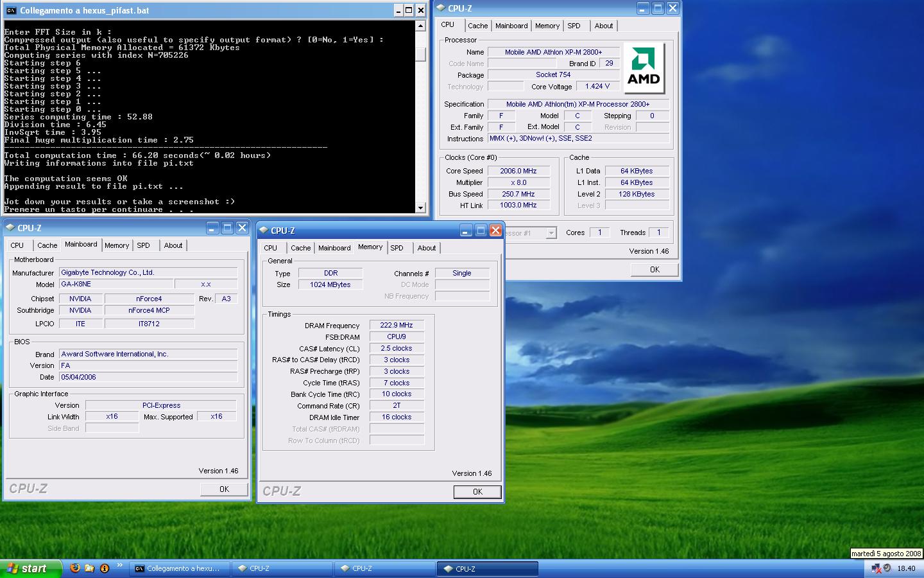Click the Bus Speed 250.7 MHz field
This screenshot has height=578, width=924.
(x=518, y=194)
